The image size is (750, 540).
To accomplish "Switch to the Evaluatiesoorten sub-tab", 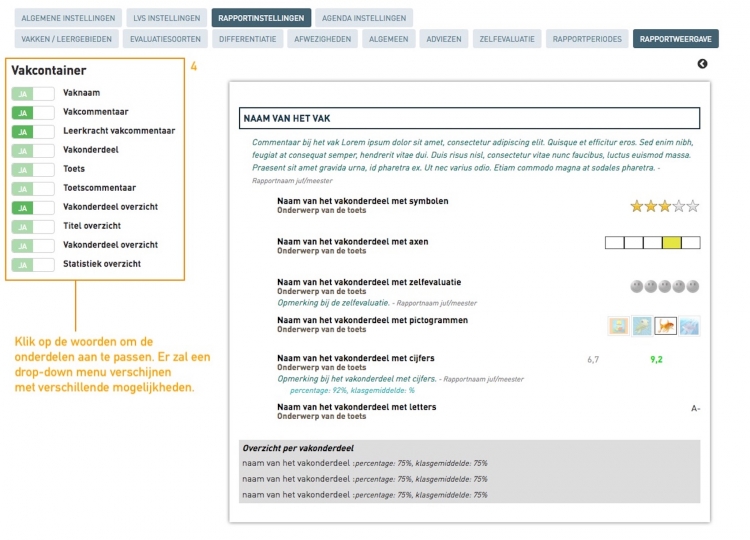I will 165,39.
